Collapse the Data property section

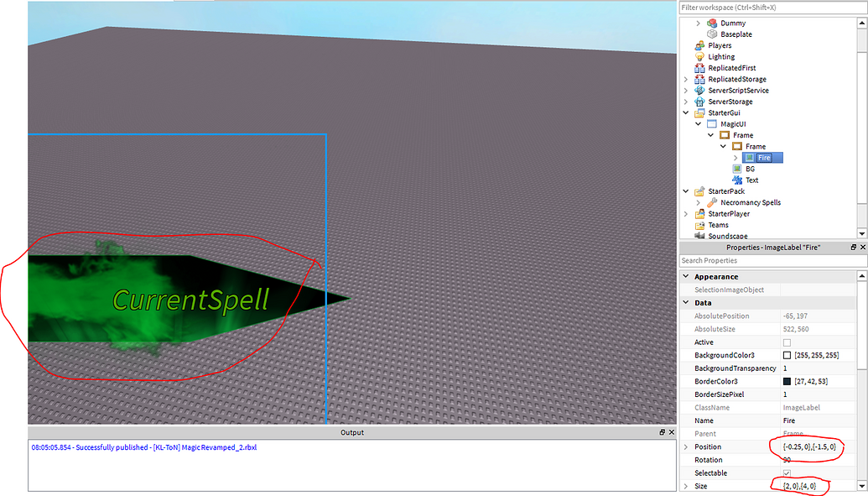pos(686,303)
